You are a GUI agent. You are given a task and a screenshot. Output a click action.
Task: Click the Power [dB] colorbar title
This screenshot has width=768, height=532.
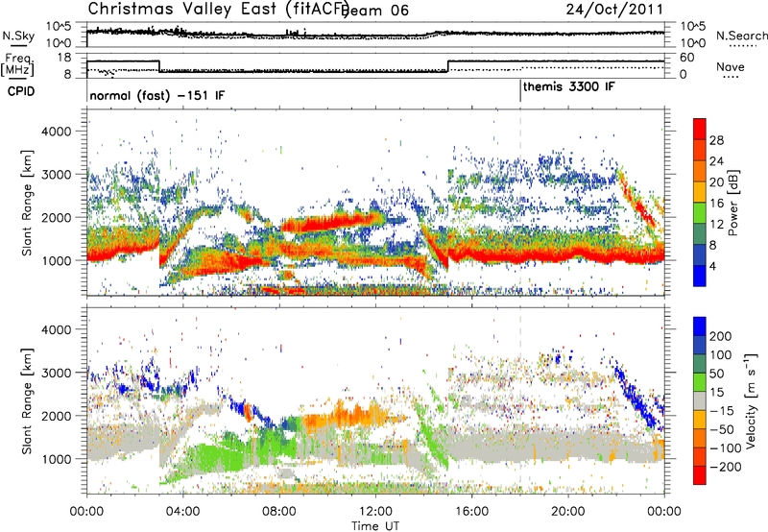[733, 203]
